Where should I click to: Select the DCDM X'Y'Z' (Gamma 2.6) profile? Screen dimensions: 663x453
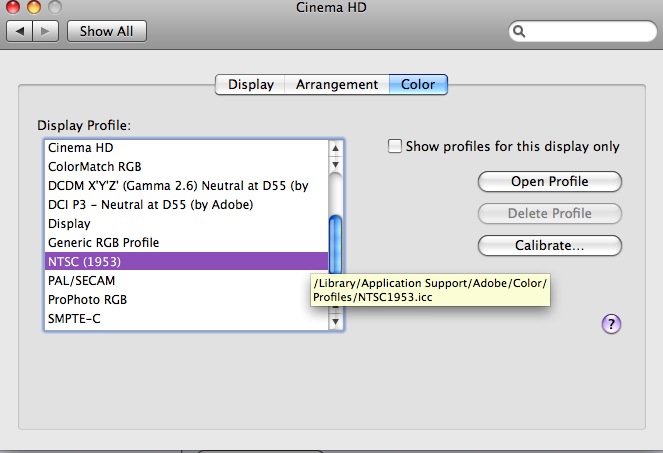pos(186,186)
